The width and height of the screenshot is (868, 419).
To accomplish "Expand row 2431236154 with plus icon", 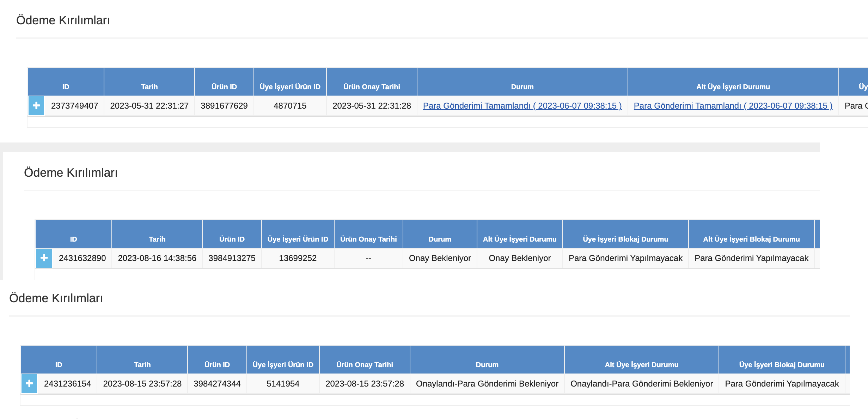I will (29, 383).
